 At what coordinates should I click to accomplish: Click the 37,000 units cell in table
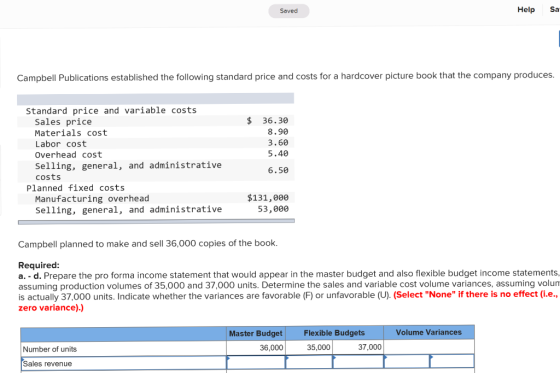(x=358, y=347)
